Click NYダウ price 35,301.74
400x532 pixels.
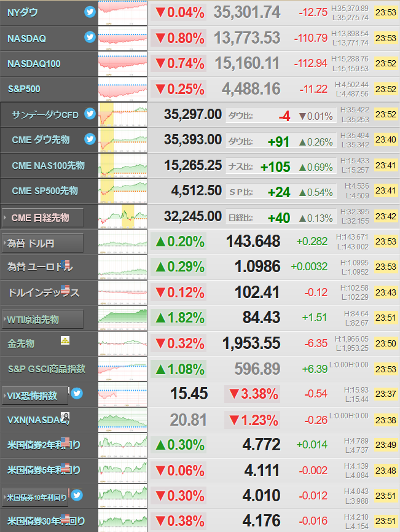click(x=247, y=12)
